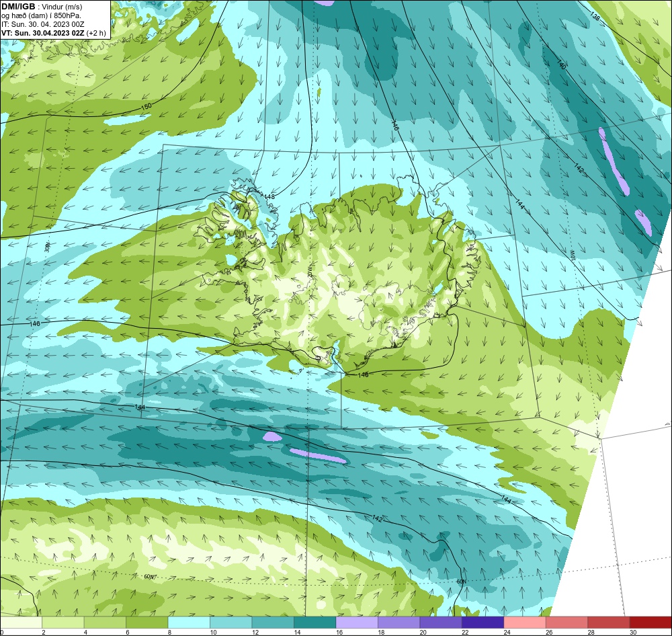Click the 150 contour label
The height and width of the screenshot is (636, 672).
(x=146, y=106)
